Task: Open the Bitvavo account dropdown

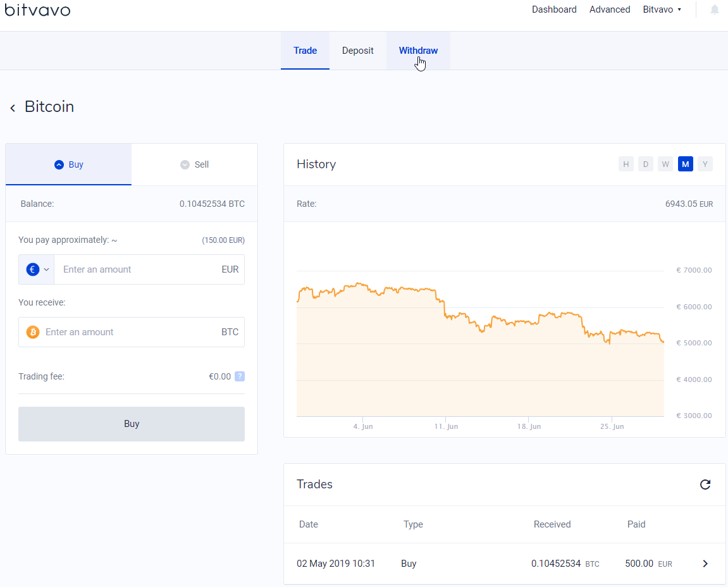Action: (662, 9)
